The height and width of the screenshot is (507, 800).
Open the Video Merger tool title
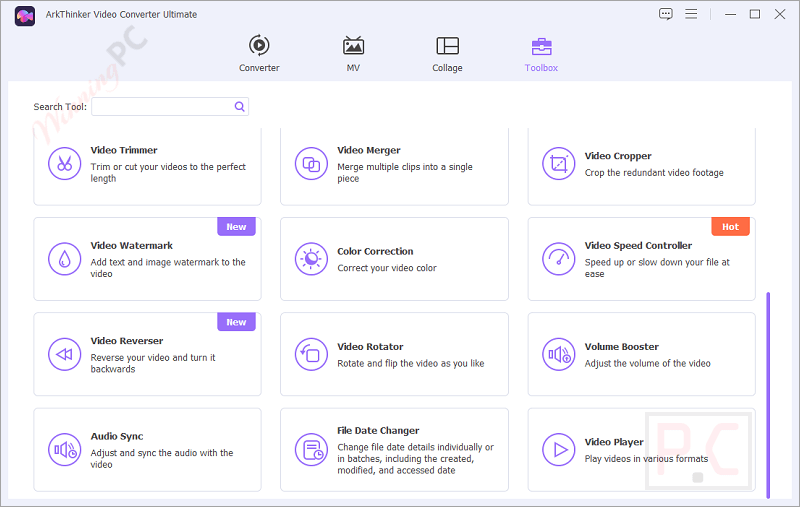369,150
